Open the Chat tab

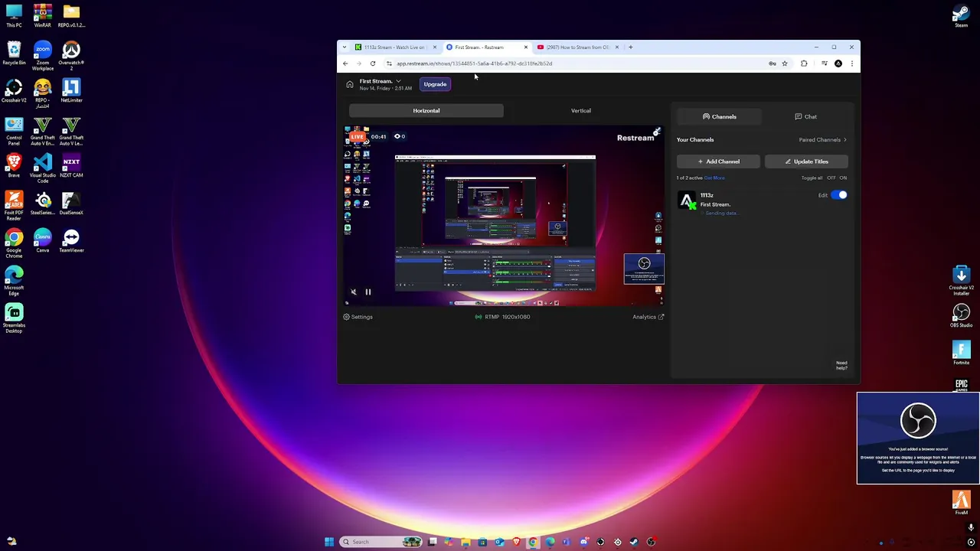[805, 117]
